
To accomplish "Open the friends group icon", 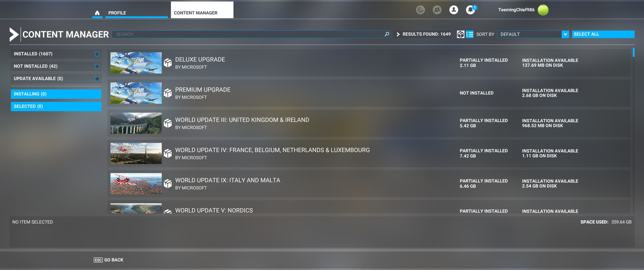I will (437, 10).
